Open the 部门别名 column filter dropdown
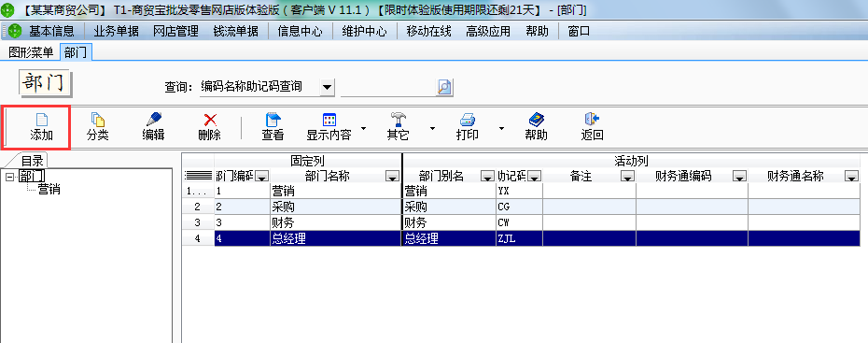The width and height of the screenshot is (868, 343). (487, 177)
